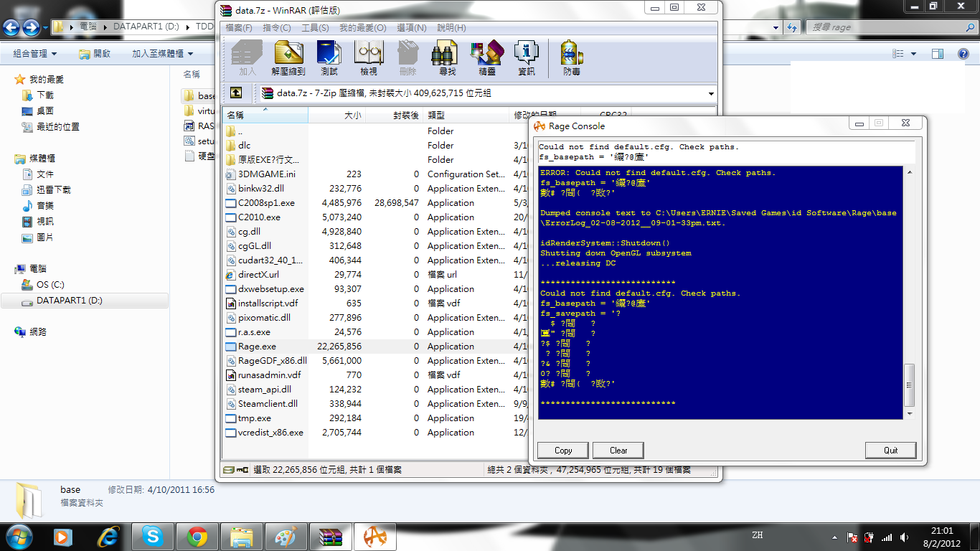Click the 開啟 (Open) button in Explorer toolbar

click(95, 54)
